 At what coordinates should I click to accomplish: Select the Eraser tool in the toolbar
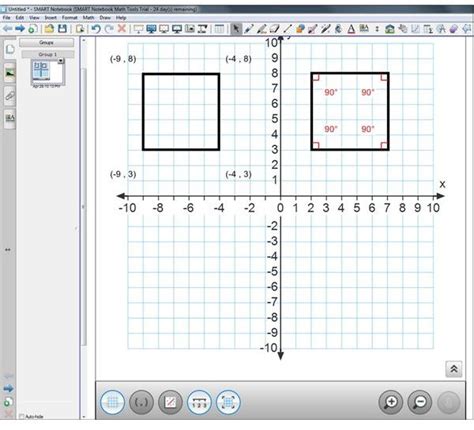(274, 29)
